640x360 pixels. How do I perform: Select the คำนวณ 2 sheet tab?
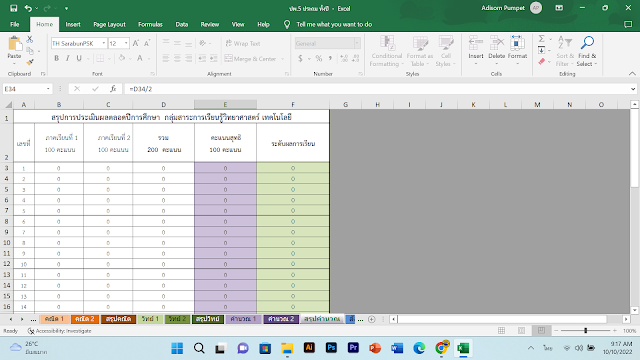(281, 319)
